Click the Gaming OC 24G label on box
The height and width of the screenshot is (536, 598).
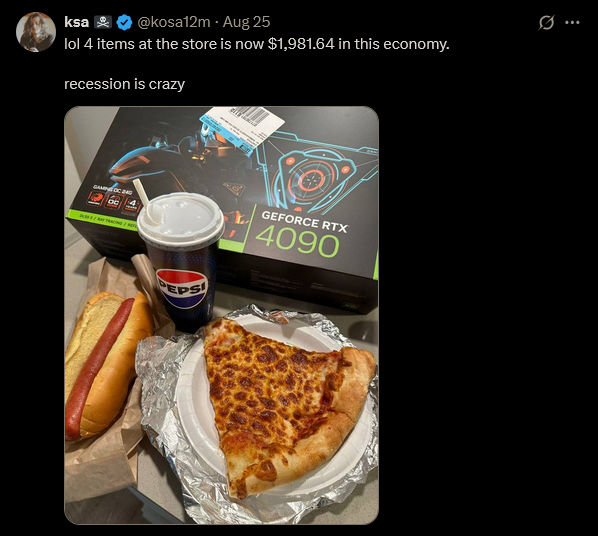[x=111, y=187]
